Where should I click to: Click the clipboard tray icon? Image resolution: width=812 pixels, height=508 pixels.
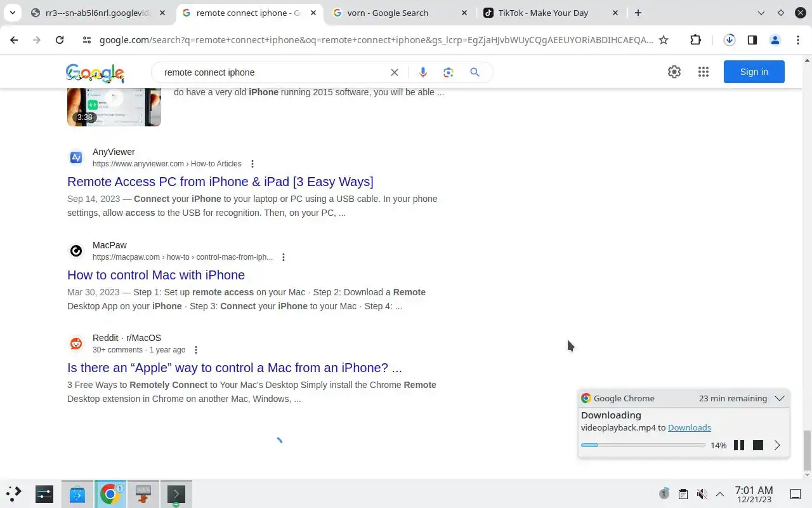coord(683,494)
